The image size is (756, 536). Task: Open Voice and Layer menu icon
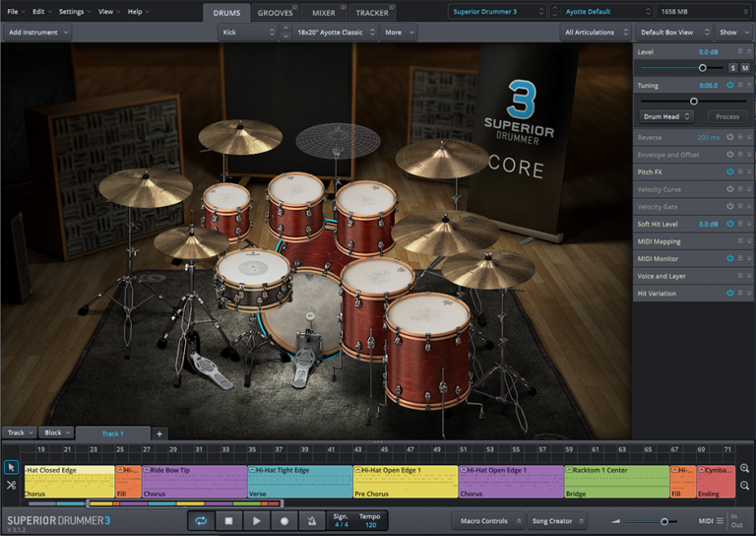(740, 276)
